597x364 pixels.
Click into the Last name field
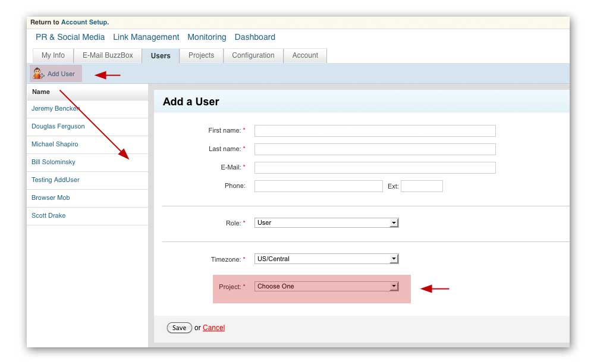pyautogui.click(x=375, y=149)
